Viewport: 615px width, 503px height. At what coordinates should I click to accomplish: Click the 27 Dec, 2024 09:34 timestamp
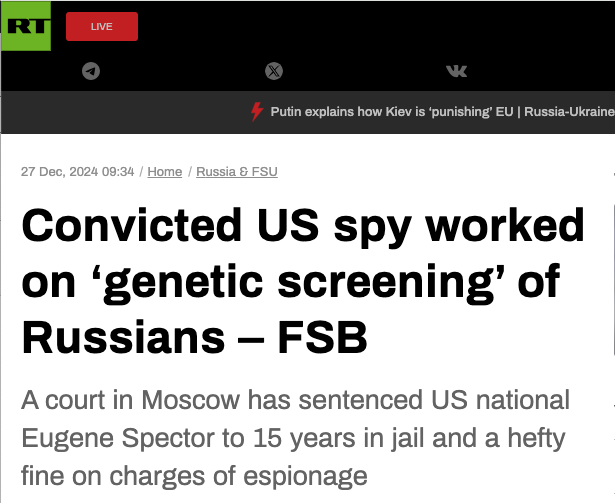tap(78, 172)
